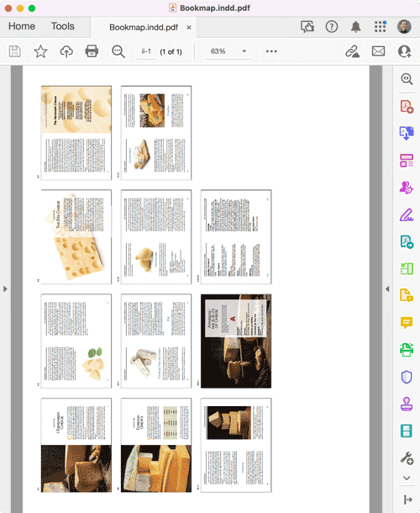Click the Save file icon
Viewport: 420px width, 513px height.
(15, 51)
